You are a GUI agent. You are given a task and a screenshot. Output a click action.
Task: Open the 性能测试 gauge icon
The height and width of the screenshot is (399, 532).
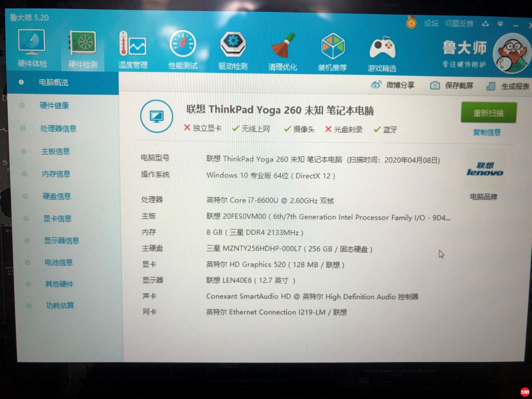point(183,44)
